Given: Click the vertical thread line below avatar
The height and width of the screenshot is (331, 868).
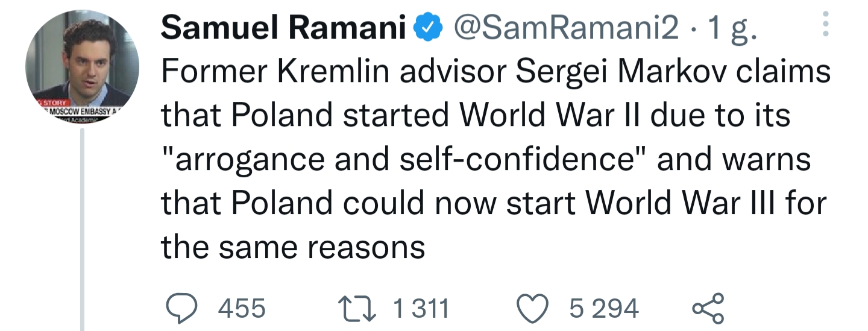Looking at the screenshot, I should 82,229.
